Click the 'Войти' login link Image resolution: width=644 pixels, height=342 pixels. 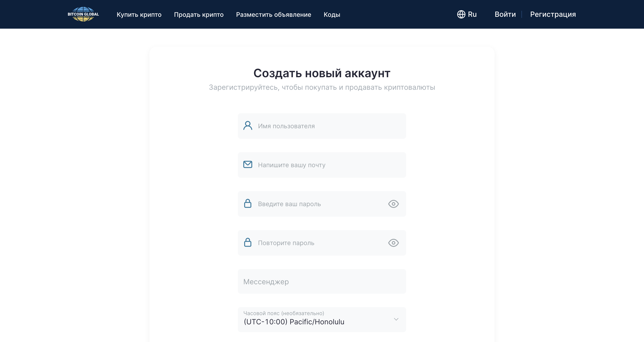point(505,14)
